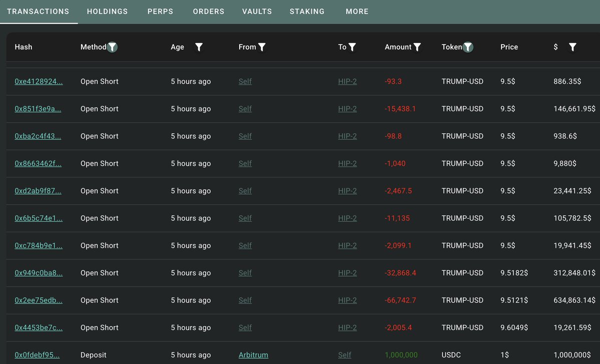Select dollar value 312,848.01$

coord(574,273)
